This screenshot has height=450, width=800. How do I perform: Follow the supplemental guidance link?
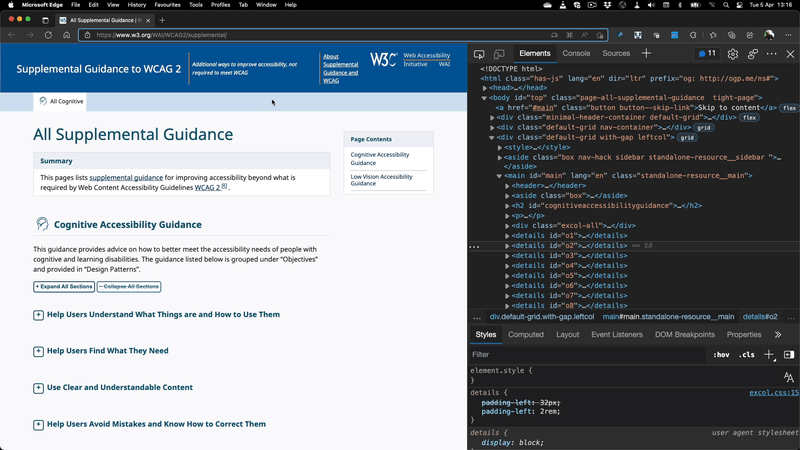tap(126, 178)
